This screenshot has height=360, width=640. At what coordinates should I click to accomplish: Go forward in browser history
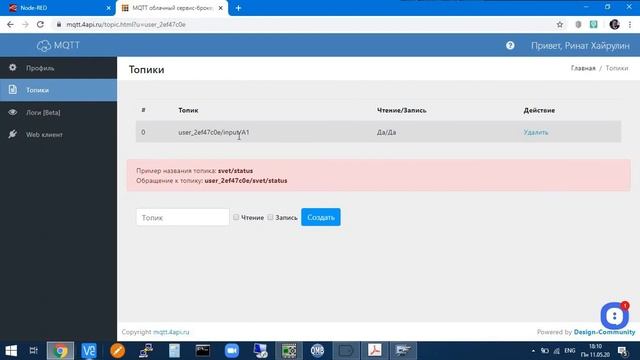pyautogui.click(x=25, y=24)
